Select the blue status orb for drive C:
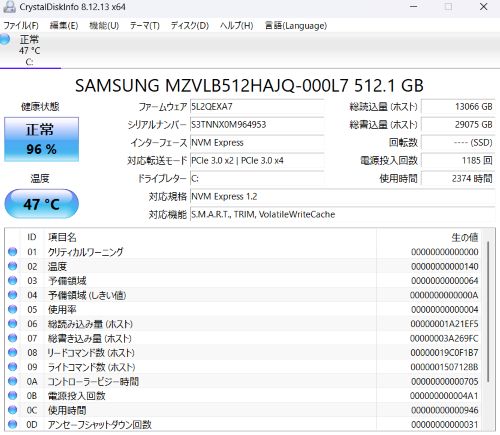 coord(5,39)
